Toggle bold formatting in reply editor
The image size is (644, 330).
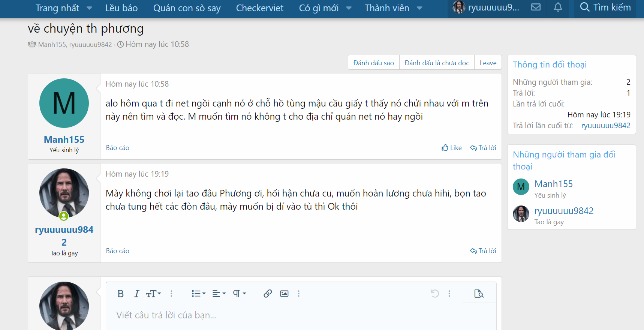pyautogui.click(x=120, y=294)
